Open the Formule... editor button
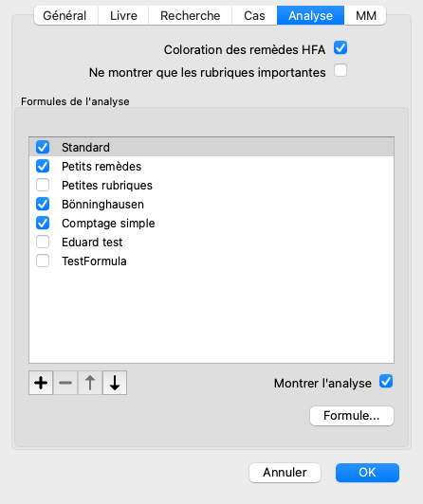The height and width of the screenshot is (504, 423). (x=352, y=416)
